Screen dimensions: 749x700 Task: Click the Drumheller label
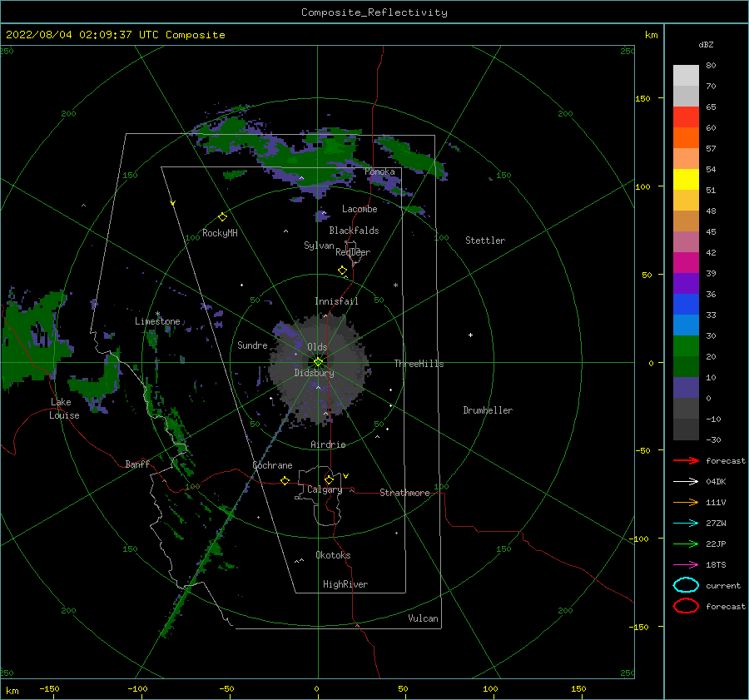488,410
